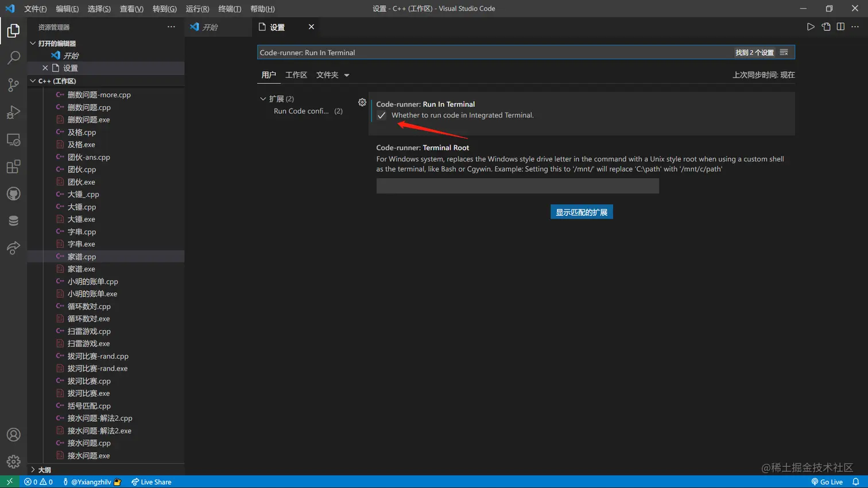The width and height of the screenshot is (868, 488).
Task: Click @Yxiangzhilv in status bar
Action: (x=92, y=482)
